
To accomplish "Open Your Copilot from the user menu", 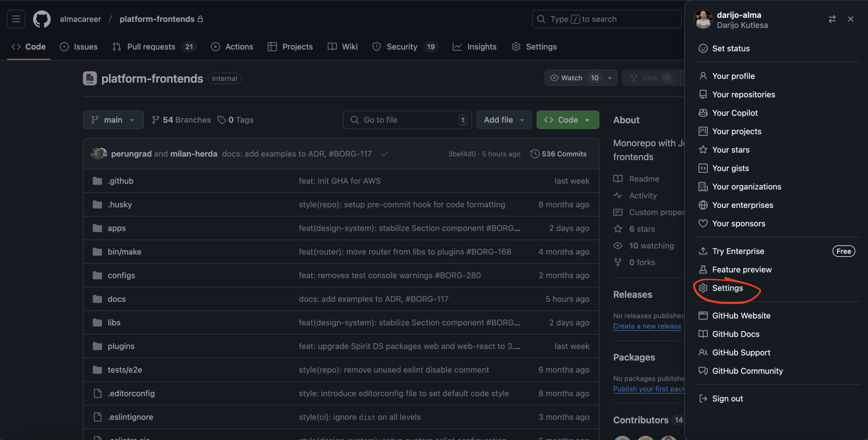I will [735, 113].
